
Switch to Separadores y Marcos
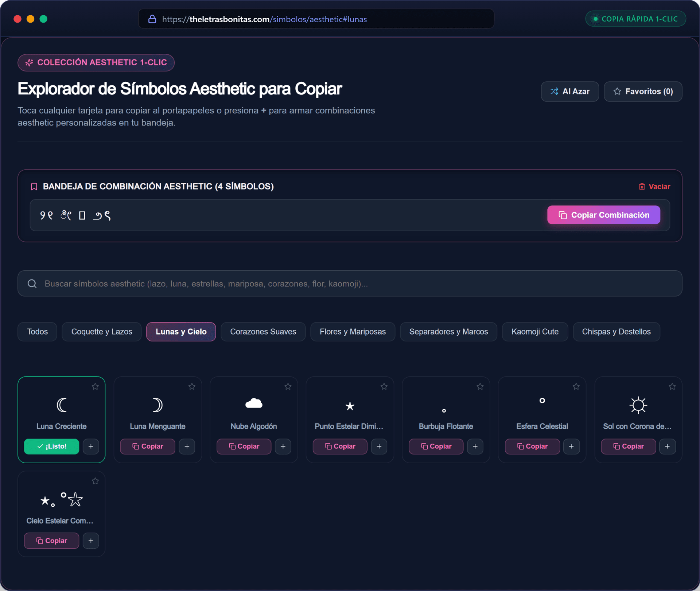[x=448, y=332]
